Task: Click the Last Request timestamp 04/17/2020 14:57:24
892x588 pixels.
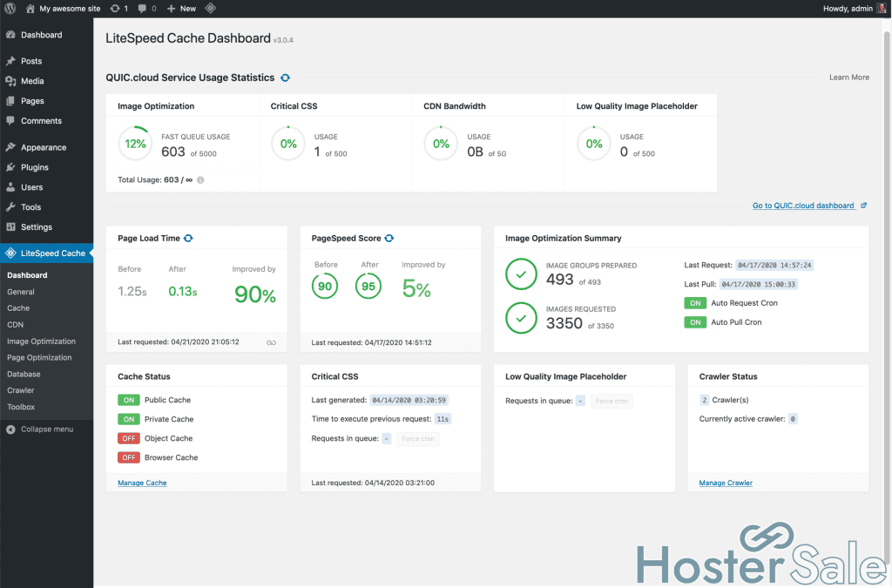Action: pyautogui.click(x=774, y=266)
